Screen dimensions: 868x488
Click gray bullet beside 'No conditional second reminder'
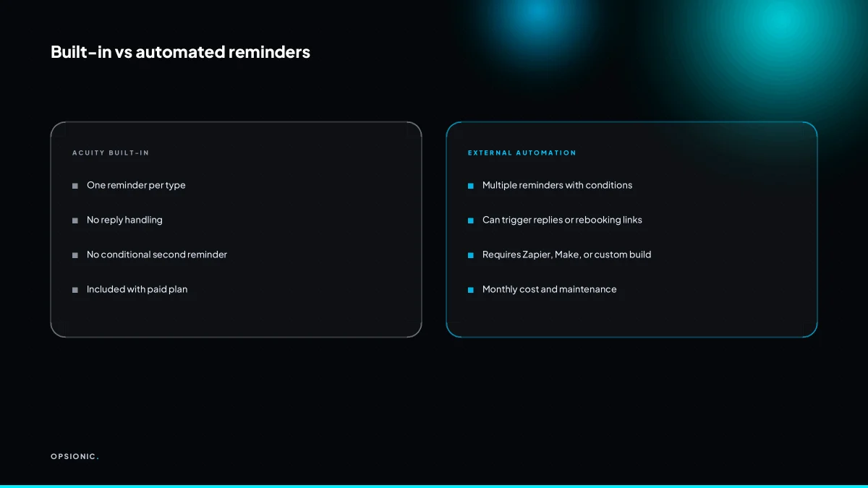75,256
